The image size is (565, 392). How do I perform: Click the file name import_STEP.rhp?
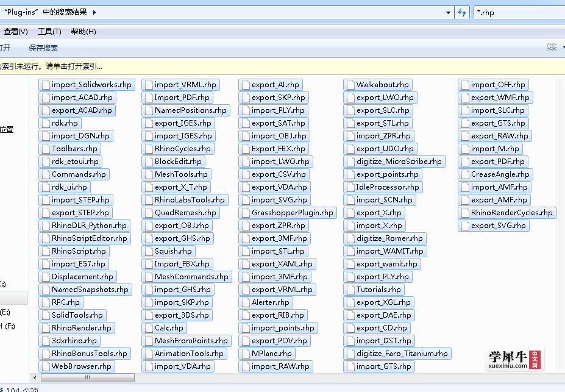[x=80, y=200]
